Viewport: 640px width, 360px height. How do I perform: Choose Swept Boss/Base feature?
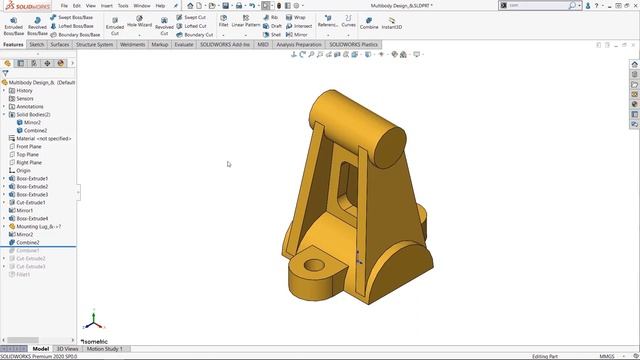[71, 18]
